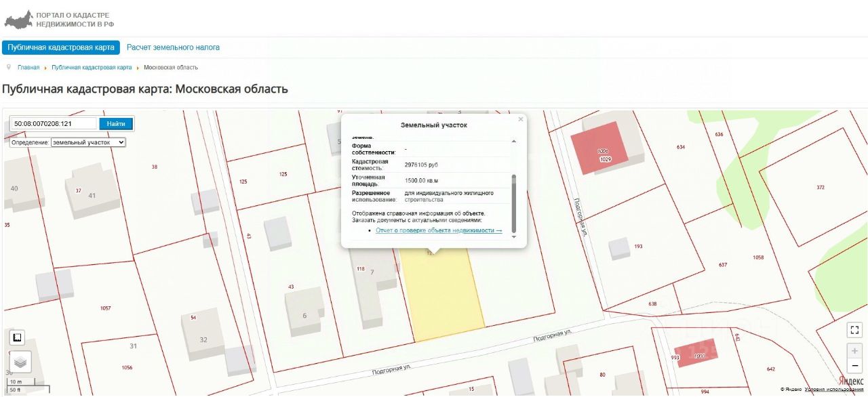Switch the map to fullscreen mode
The width and height of the screenshot is (868, 397).
tap(855, 330)
